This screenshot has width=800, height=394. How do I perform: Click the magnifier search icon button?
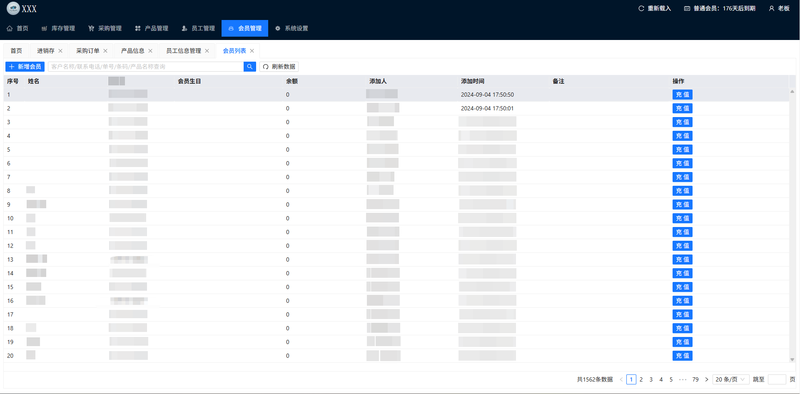click(249, 66)
